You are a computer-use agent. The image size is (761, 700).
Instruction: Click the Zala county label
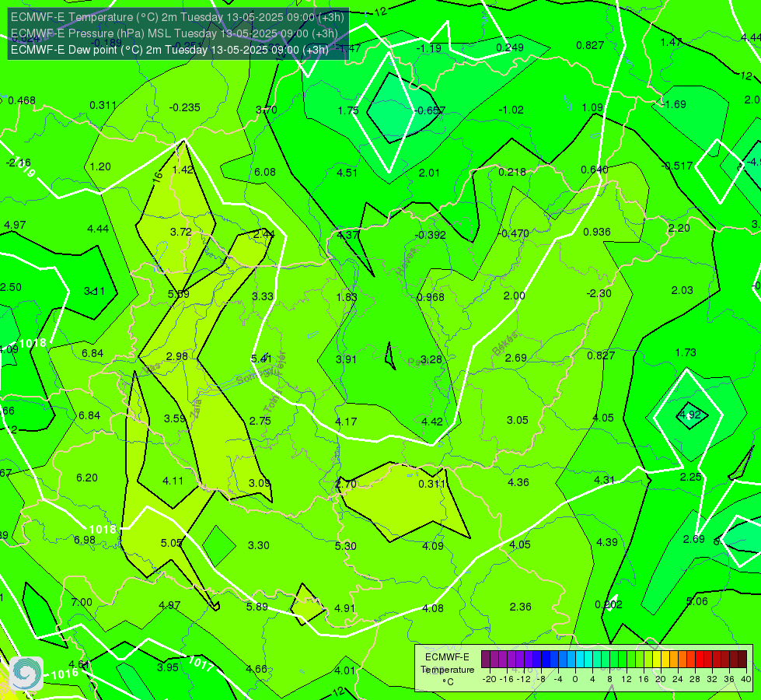[x=197, y=409]
